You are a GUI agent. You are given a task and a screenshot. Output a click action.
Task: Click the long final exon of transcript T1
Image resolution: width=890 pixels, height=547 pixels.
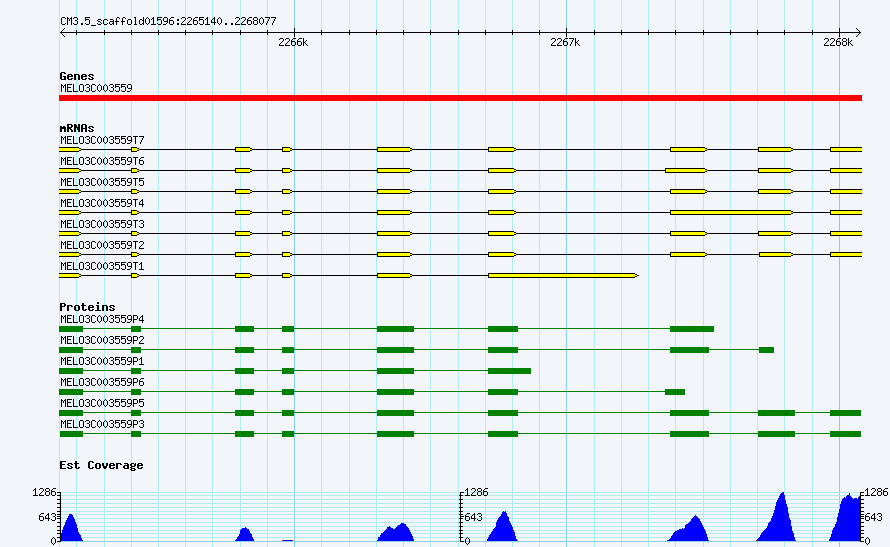click(563, 276)
